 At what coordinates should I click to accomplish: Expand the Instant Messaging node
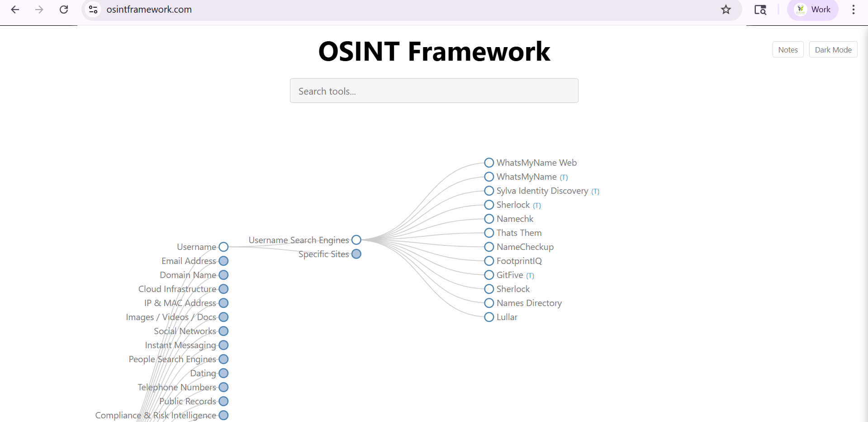tap(223, 345)
